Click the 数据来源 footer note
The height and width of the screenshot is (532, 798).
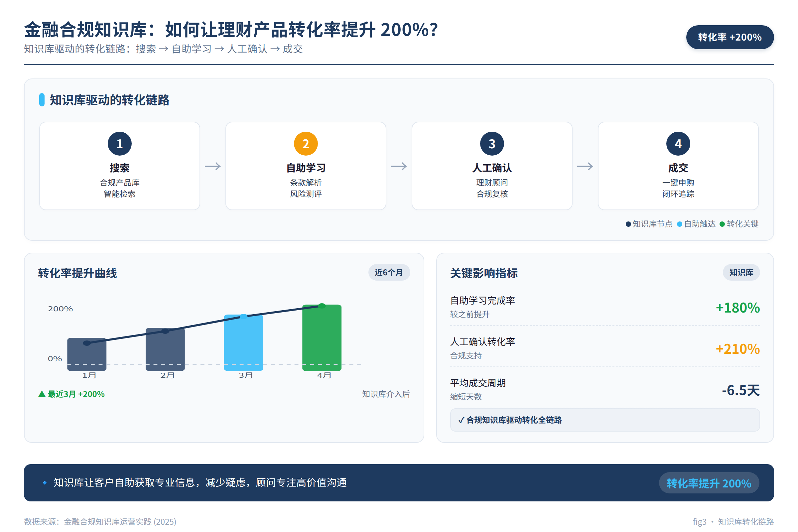click(100, 522)
